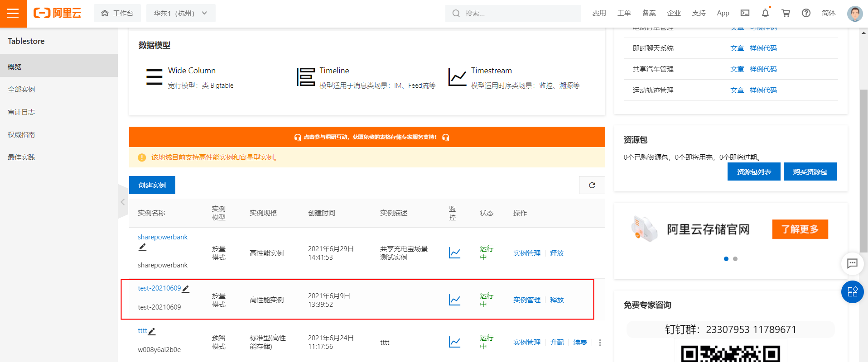Screen dimensions: 868x362
Task: Click the 创建实例 button
Action: [152, 185]
